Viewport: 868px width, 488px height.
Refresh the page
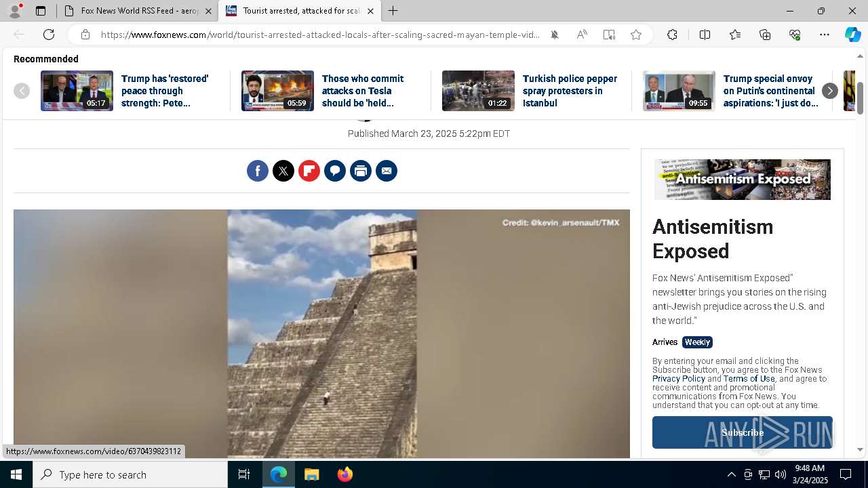click(x=49, y=35)
